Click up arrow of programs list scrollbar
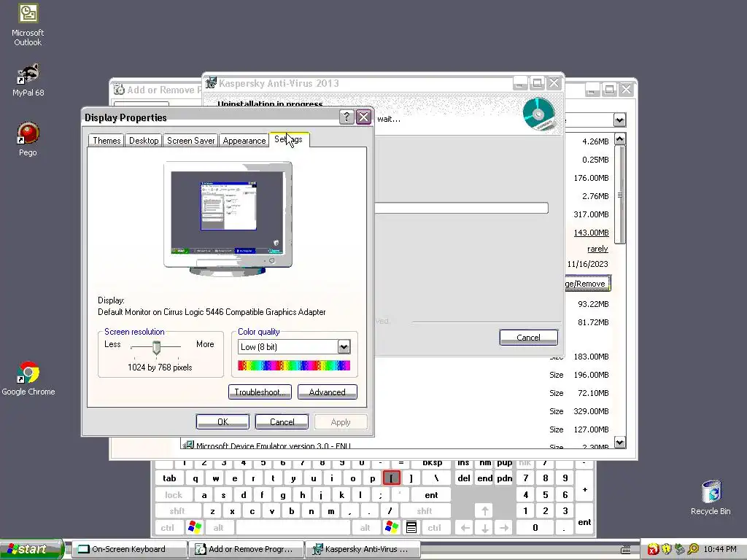The width and height of the screenshot is (747, 560). (619, 139)
